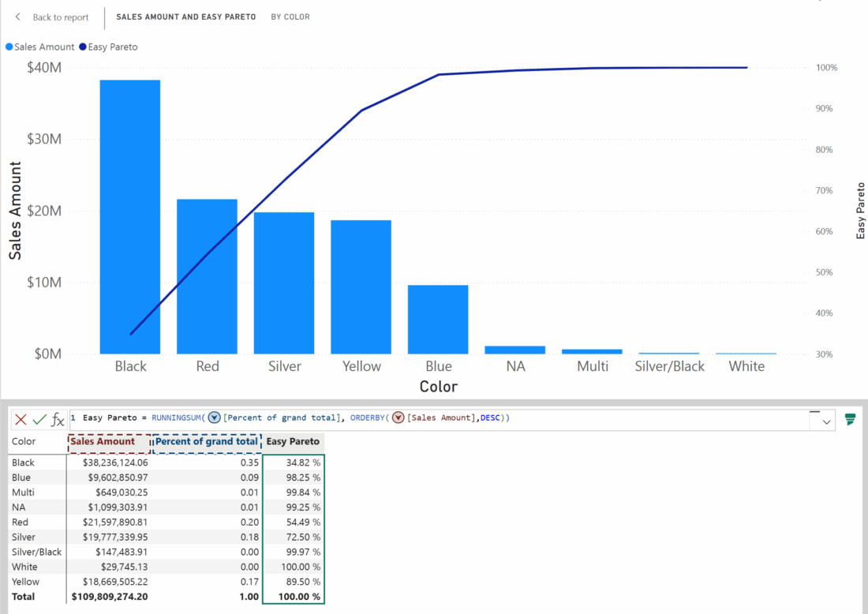The width and height of the screenshot is (868, 614).
Task: Click the Black bar in the chart
Action: click(130, 216)
